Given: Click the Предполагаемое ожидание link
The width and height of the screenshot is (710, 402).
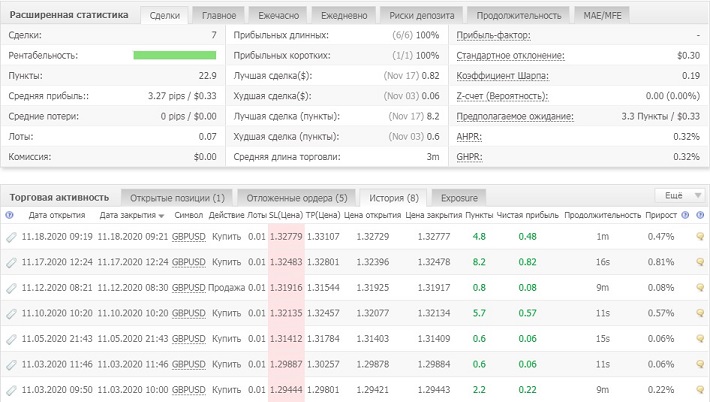Looking at the screenshot, I should click(x=515, y=116).
